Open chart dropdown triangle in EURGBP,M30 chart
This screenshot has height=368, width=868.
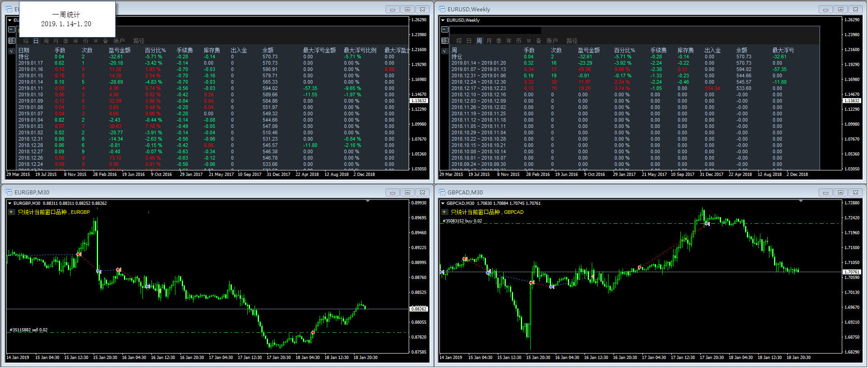(10, 203)
